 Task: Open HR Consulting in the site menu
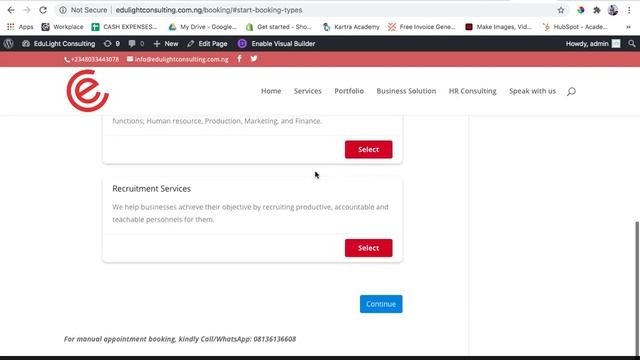473,91
